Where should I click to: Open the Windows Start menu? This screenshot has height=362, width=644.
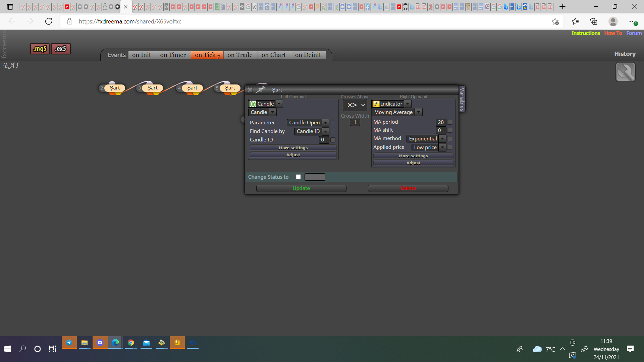click(7, 349)
